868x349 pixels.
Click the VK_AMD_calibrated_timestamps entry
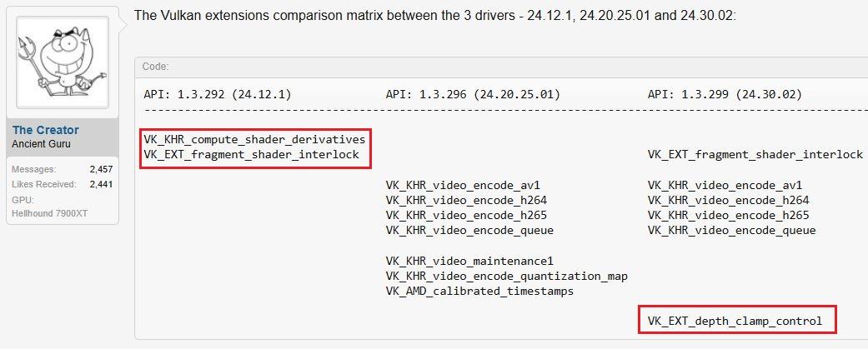(479, 291)
